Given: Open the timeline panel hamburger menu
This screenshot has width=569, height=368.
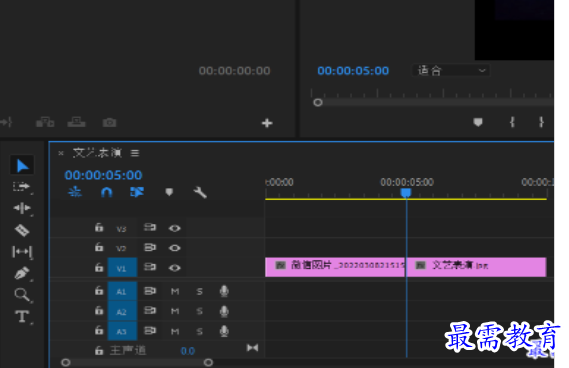Looking at the screenshot, I should (135, 153).
